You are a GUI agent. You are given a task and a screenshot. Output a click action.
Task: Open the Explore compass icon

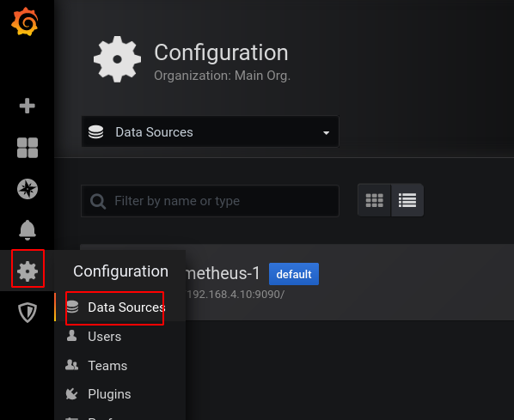[28, 189]
